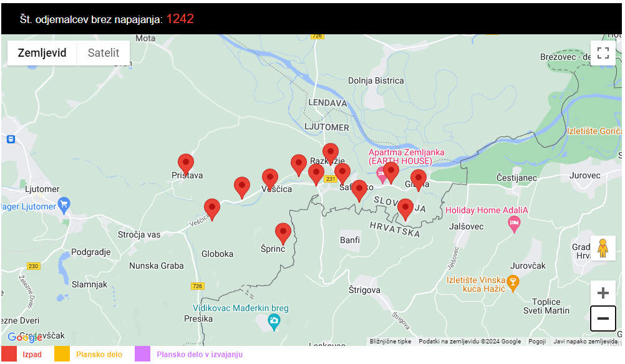Toggle fullscreen map view
The width and height of the screenshot is (625, 364).
pos(603,53)
